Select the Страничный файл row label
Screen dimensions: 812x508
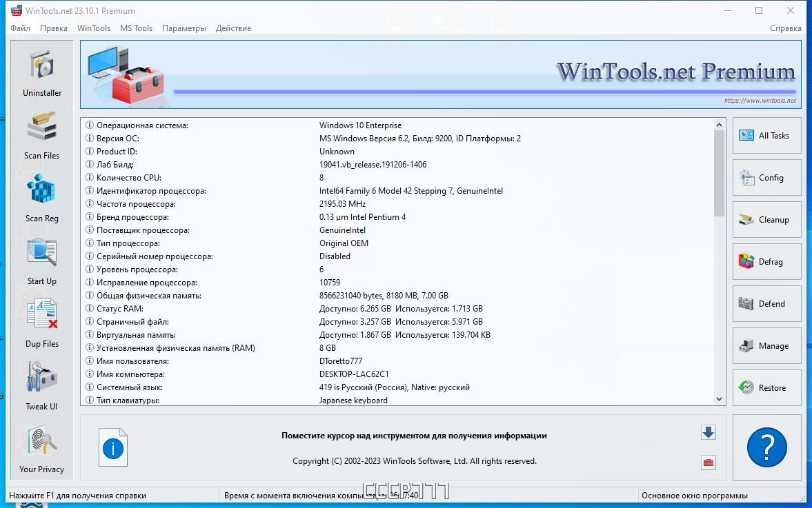point(132,322)
